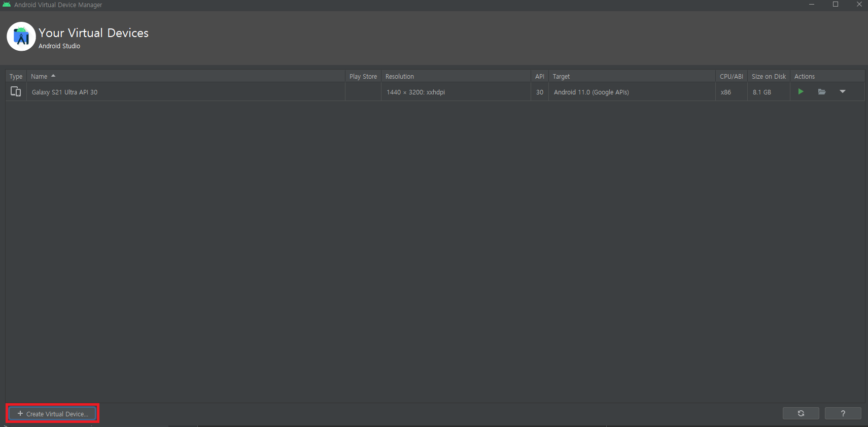
Task: Sort by Size on Disk column header
Action: point(769,76)
